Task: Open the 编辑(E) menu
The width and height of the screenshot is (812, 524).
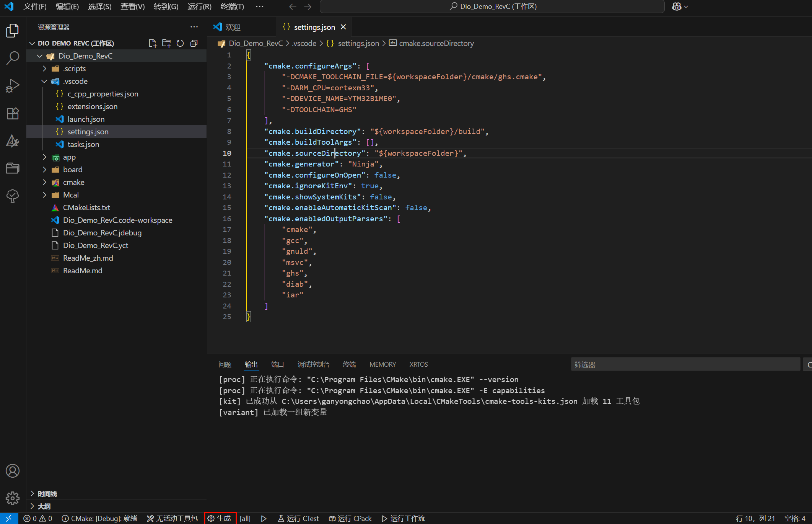Action: pos(67,7)
